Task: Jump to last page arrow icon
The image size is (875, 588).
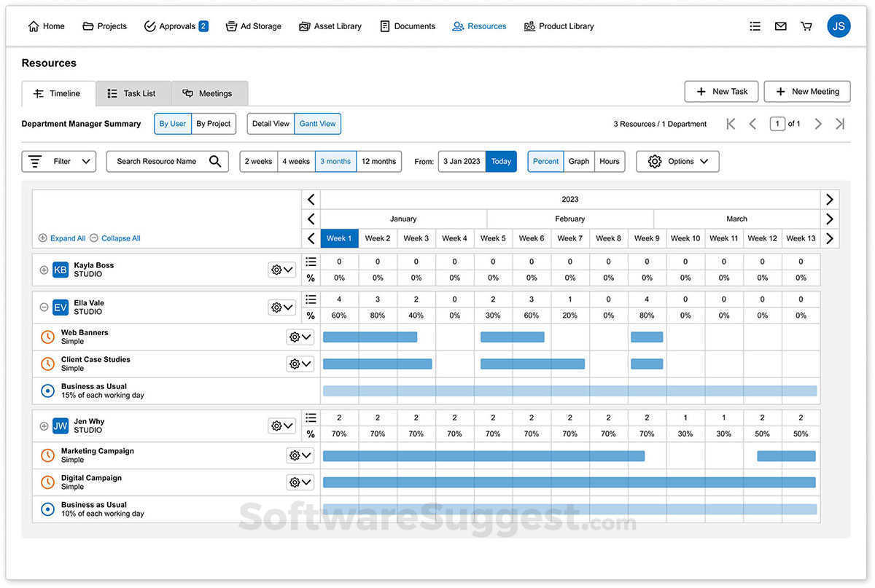Action: (840, 124)
